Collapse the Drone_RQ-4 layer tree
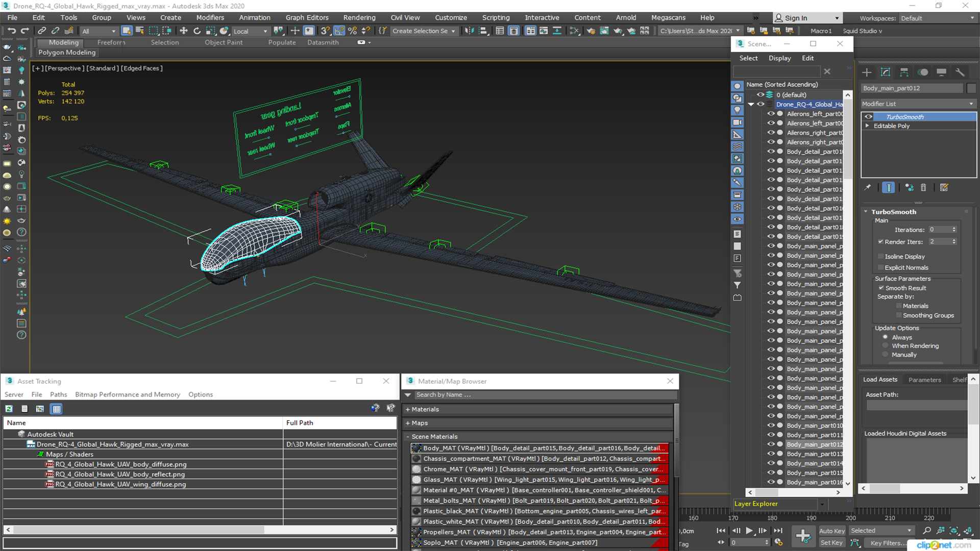This screenshot has height=551, width=980. point(751,104)
